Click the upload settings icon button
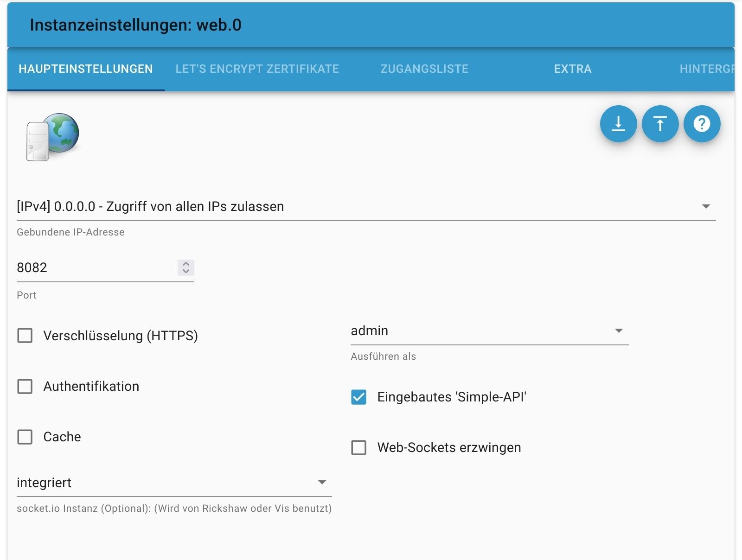 [x=660, y=124]
